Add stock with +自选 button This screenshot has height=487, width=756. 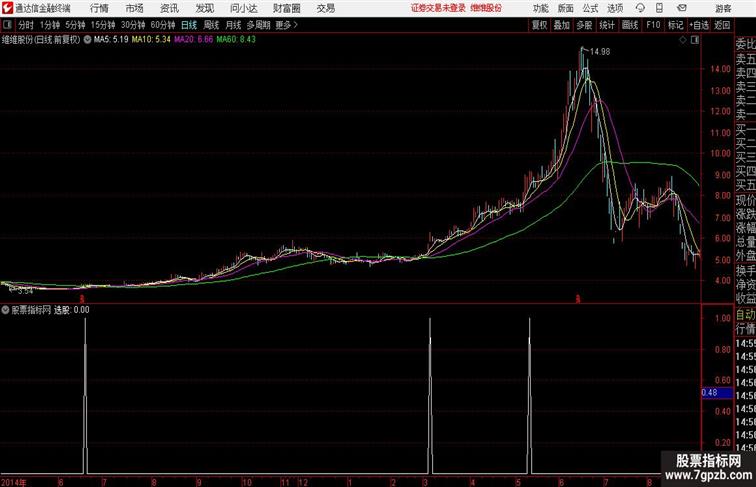coord(699,25)
